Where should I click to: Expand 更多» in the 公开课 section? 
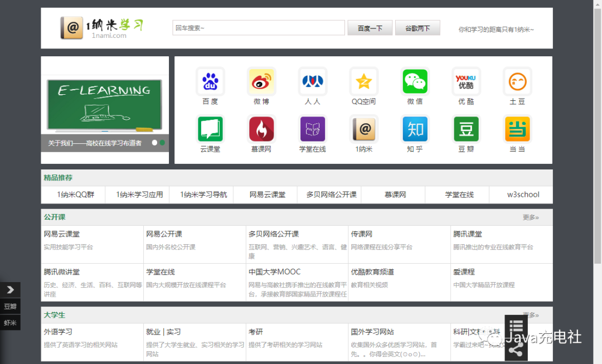[x=530, y=217]
